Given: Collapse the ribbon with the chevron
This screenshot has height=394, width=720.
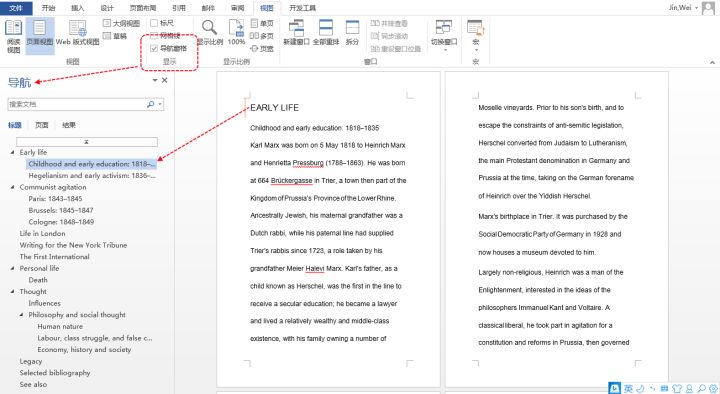Looking at the screenshot, I should (712, 62).
